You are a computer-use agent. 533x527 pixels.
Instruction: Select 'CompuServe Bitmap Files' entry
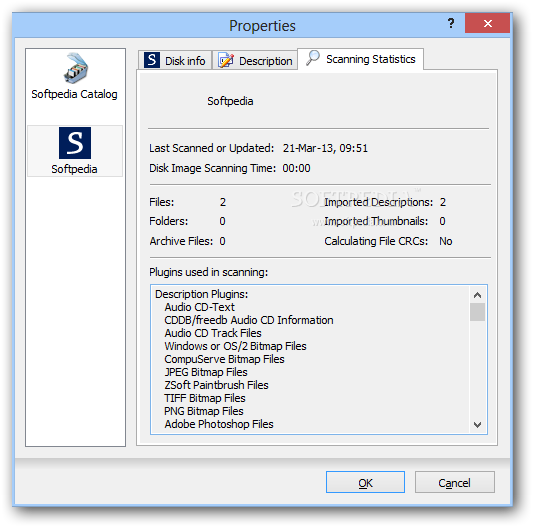tap(224, 359)
